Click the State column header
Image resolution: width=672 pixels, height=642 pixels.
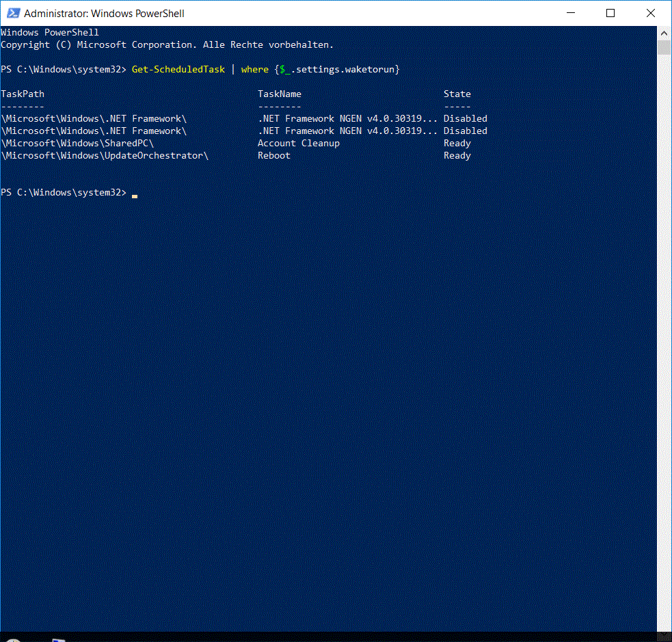click(x=457, y=94)
